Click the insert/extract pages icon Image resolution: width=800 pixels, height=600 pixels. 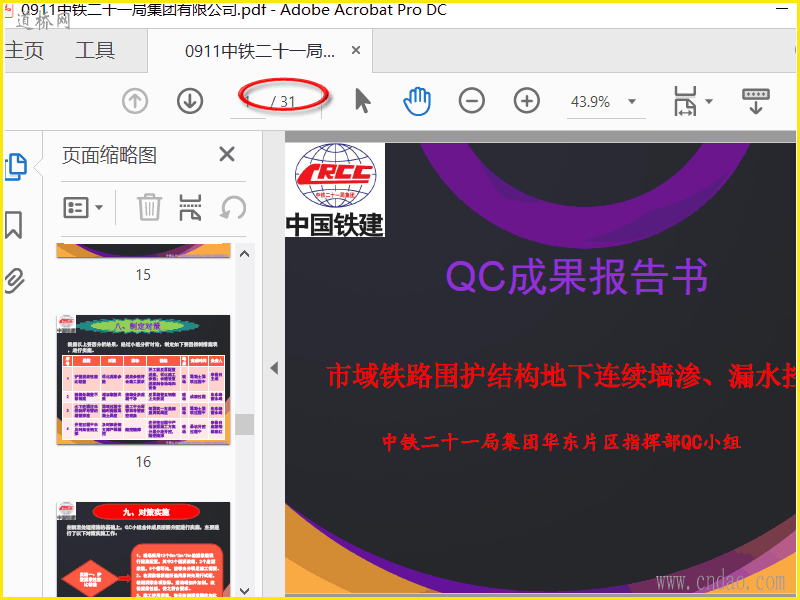pyautogui.click(x=190, y=207)
